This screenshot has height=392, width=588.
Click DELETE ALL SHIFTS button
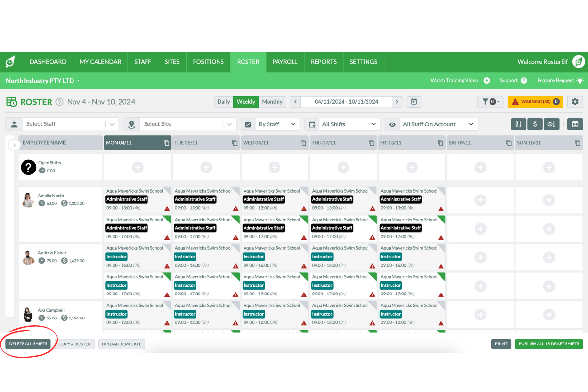[28, 344]
